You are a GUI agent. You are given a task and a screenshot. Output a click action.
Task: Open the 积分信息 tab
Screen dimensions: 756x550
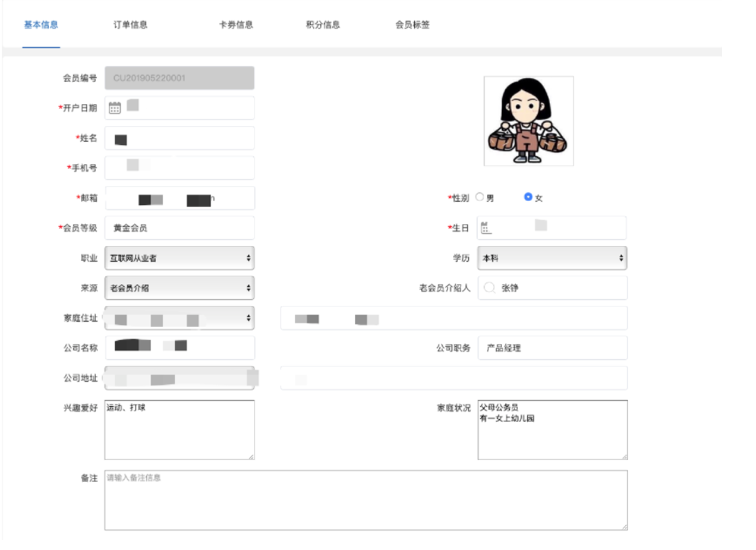coord(323,25)
